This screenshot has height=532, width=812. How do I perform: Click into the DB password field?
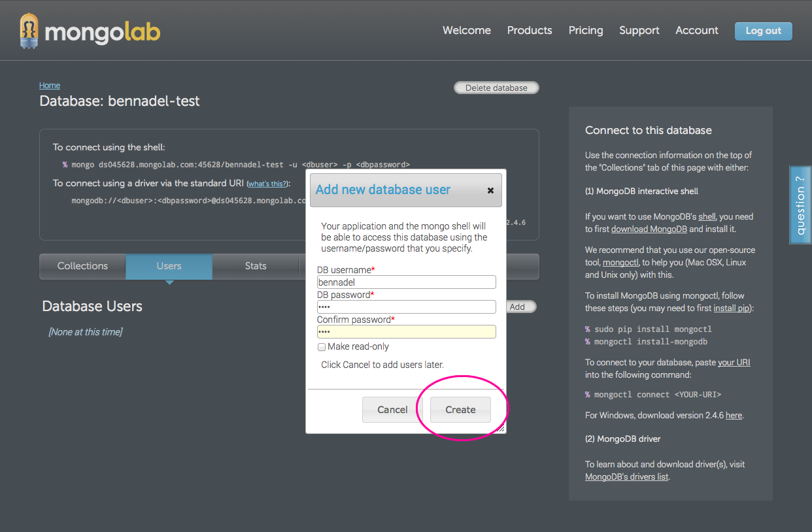[x=406, y=307]
